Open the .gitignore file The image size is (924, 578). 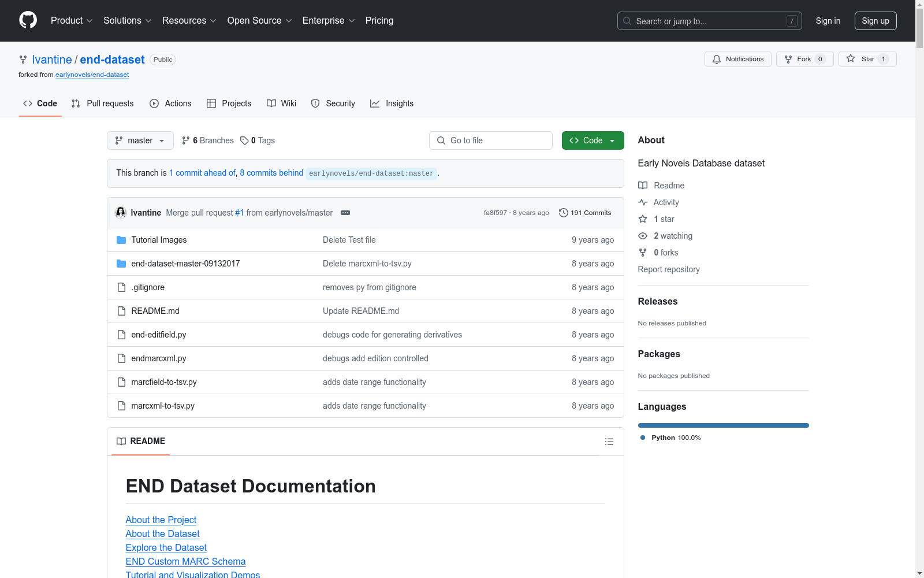(x=148, y=287)
